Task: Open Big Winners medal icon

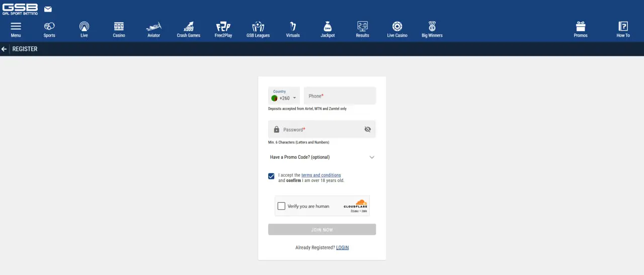Action: click(432, 26)
